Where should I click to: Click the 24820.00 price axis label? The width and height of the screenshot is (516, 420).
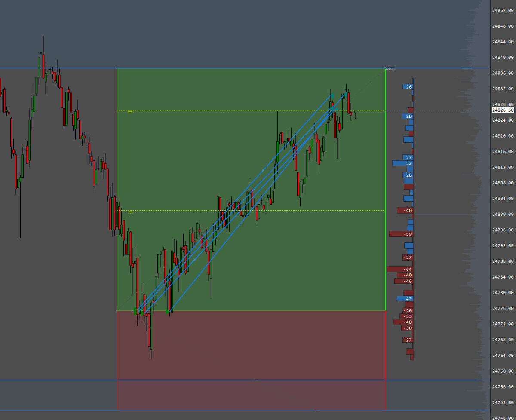tap(504, 136)
